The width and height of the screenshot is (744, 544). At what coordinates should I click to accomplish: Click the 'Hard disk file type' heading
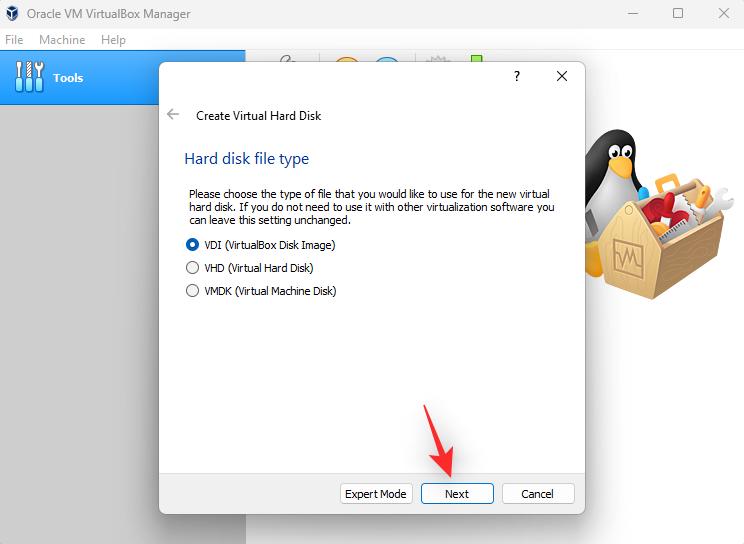[x=247, y=159]
